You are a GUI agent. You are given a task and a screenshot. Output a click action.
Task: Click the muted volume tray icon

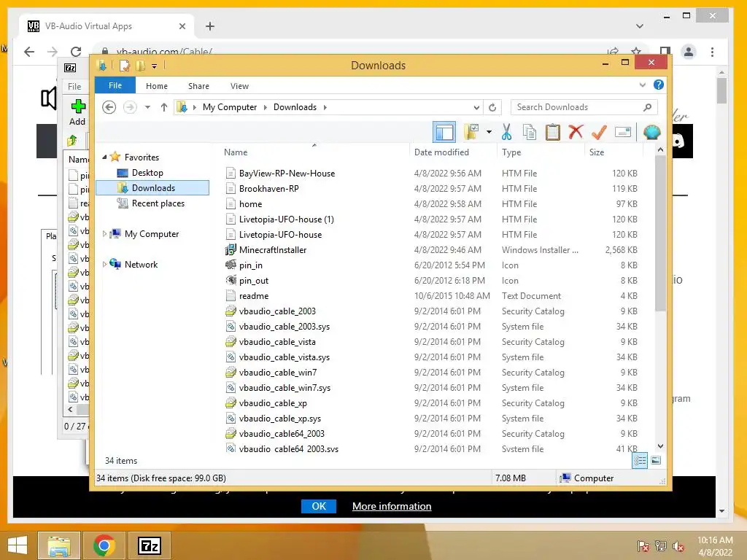coord(678,546)
